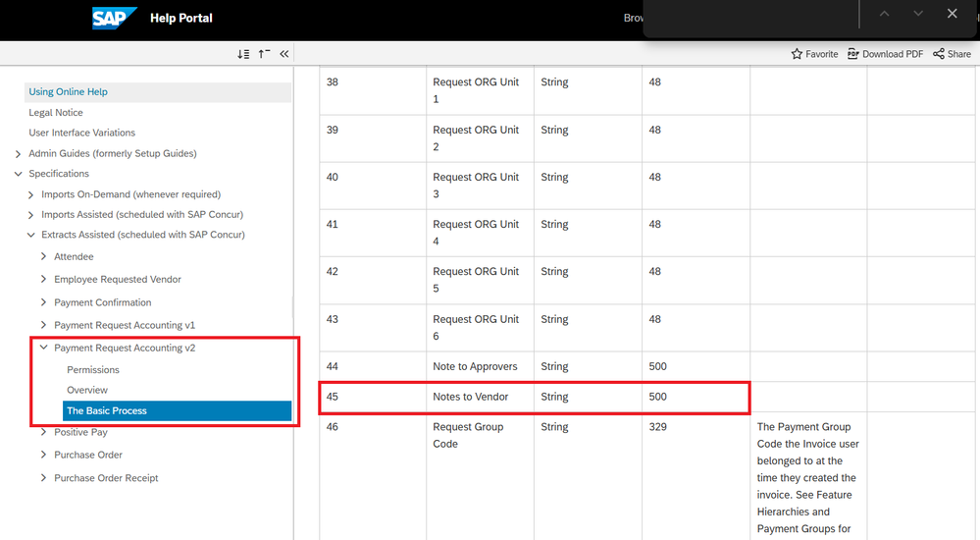Image resolution: width=980 pixels, height=540 pixels.
Task: Go to previous find result arrow
Action: coord(885,13)
